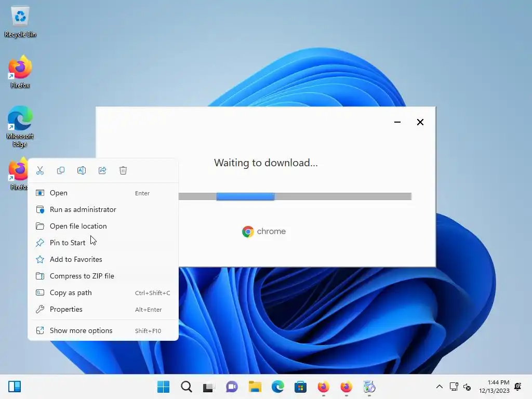Select Open file location
Image resolution: width=532 pixels, height=399 pixels.
pos(103,227)
